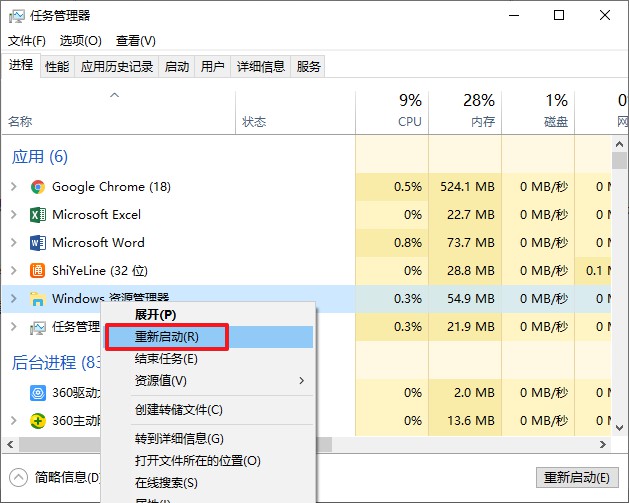
Task: Click the 360主动防御 green icon
Action: point(38,421)
